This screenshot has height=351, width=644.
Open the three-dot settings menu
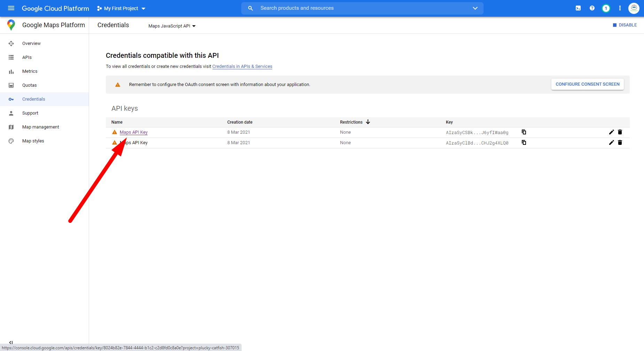[620, 8]
